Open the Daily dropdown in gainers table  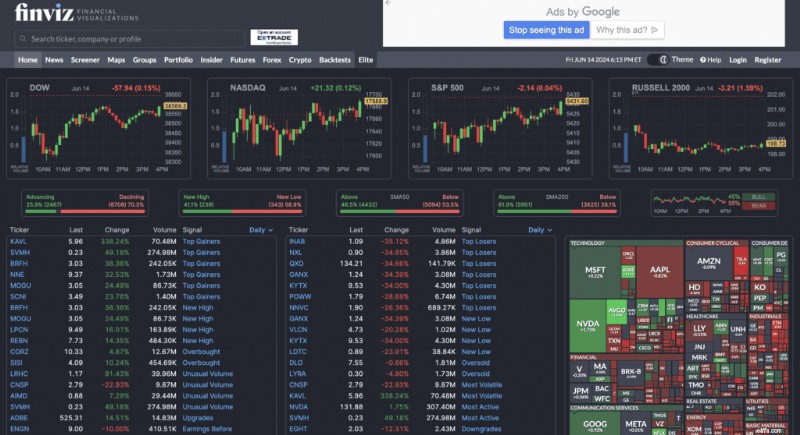(261, 230)
